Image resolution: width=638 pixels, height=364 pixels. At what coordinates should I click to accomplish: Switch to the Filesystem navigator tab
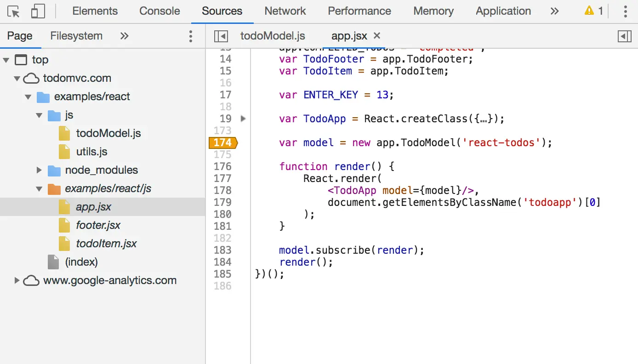[x=76, y=36]
